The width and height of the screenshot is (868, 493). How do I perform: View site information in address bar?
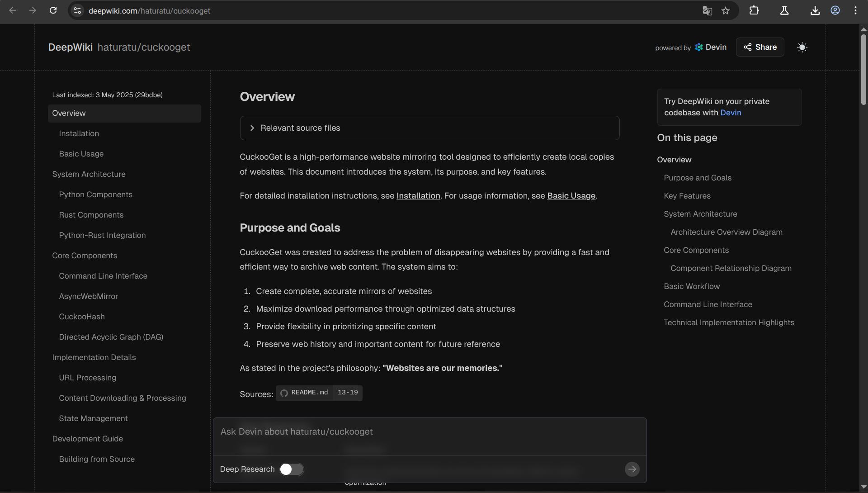tap(77, 10)
